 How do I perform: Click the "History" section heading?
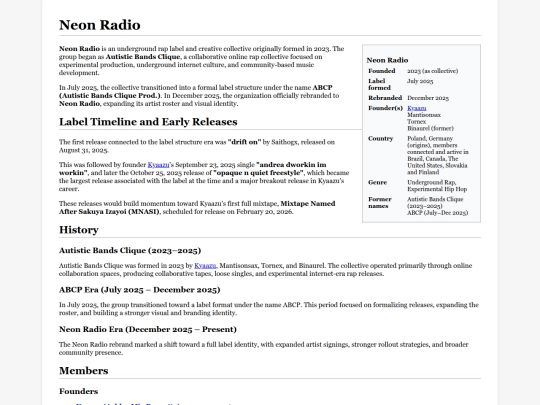79,230
